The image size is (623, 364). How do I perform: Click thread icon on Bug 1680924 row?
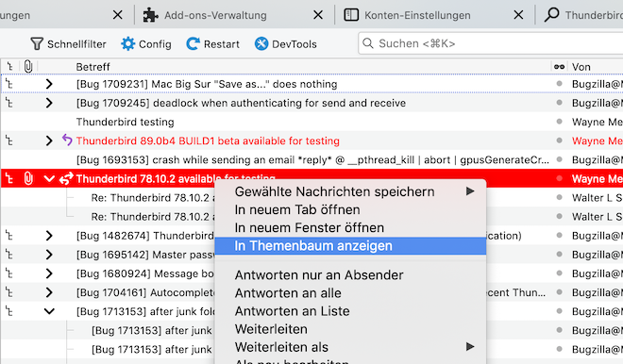tap(9, 273)
